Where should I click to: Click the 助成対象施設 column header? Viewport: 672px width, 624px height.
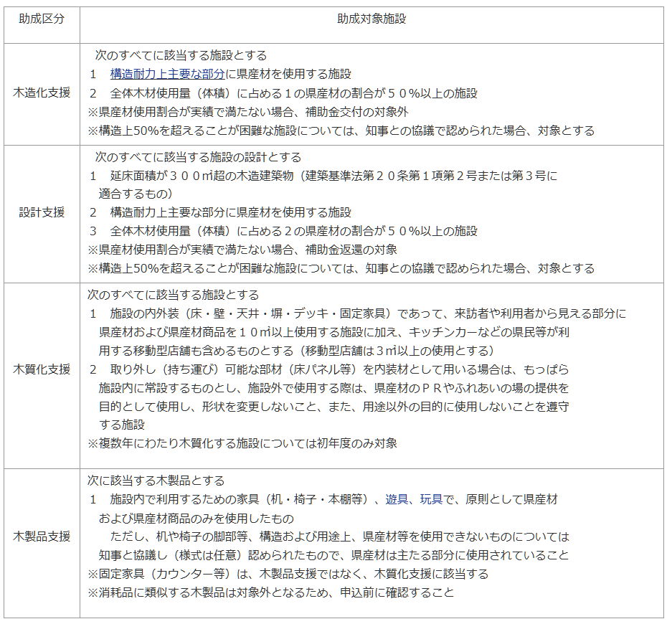[372, 19]
